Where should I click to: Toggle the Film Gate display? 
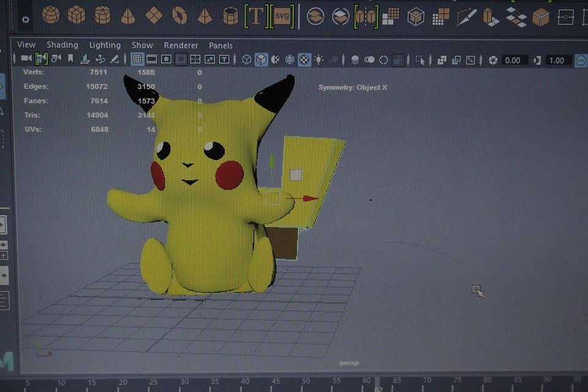tap(151, 59)
